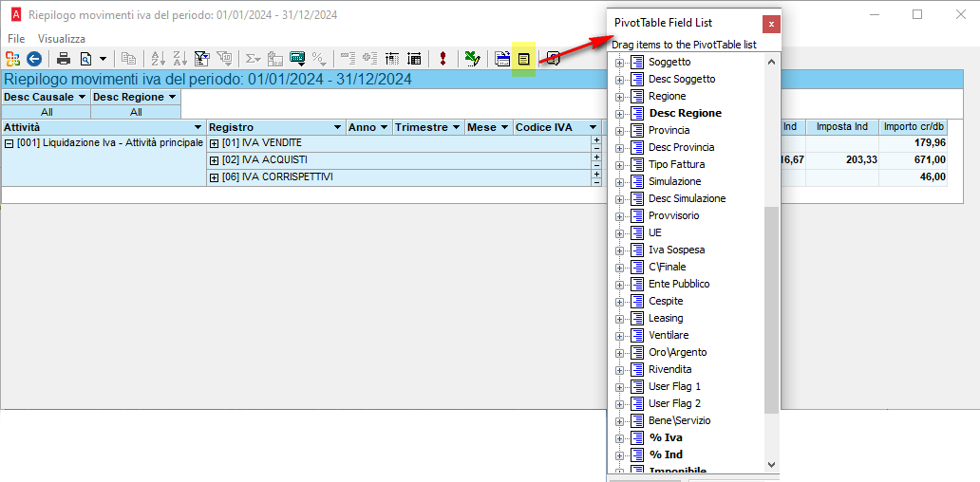The image size is (980, 482).
Task: Select the bold % Iva field
Action: click(667, 437)
